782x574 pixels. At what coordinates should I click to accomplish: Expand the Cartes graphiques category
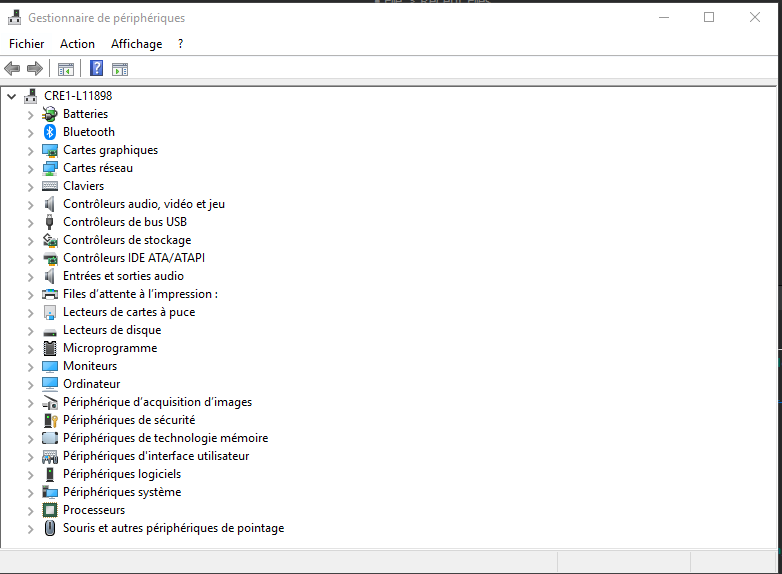coord(30,151)
